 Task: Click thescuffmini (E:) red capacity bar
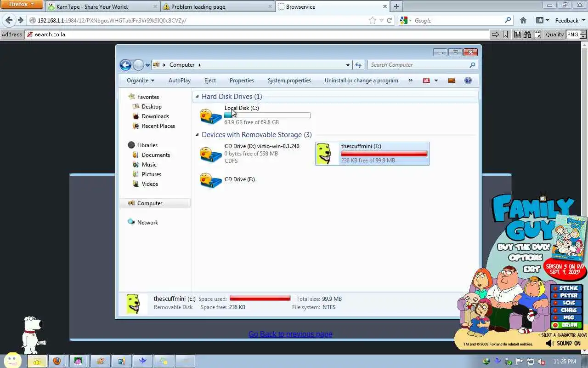tap(384, 154)
